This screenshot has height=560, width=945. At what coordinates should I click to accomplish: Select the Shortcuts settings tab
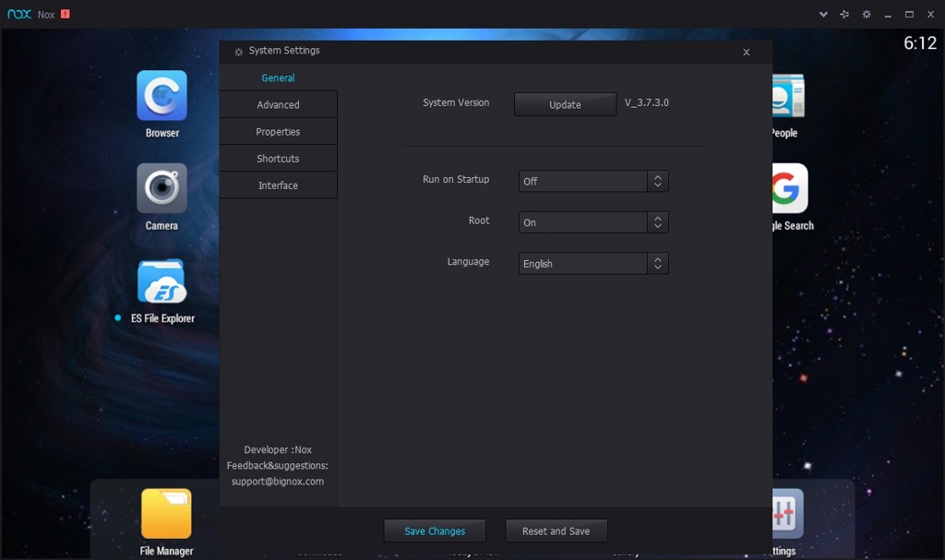point(278,158)
